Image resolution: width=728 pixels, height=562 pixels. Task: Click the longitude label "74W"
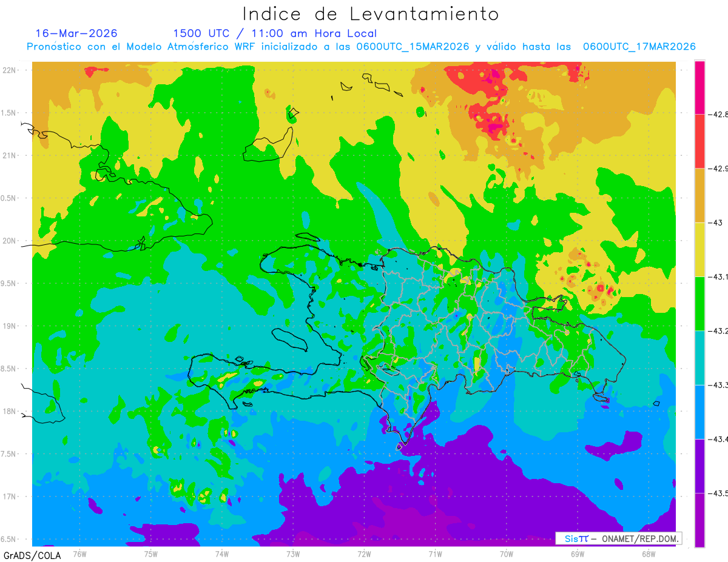click(222, 553)
